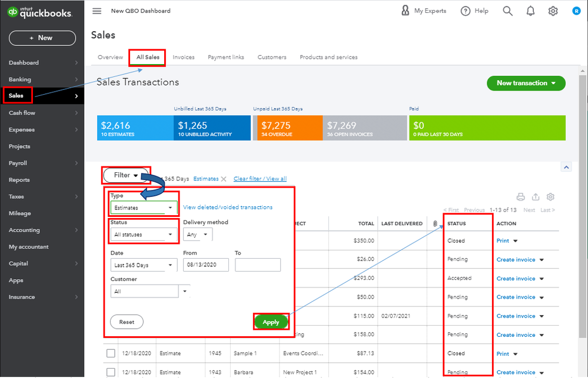Select checkbox for estimate 1945
Image resolution: width=588 pixels, height=378 pixels.
111,353
